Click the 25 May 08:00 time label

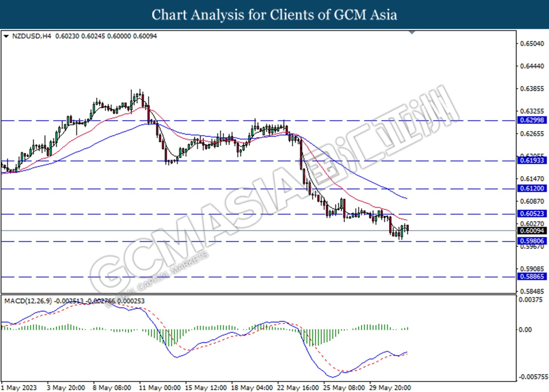344,388
